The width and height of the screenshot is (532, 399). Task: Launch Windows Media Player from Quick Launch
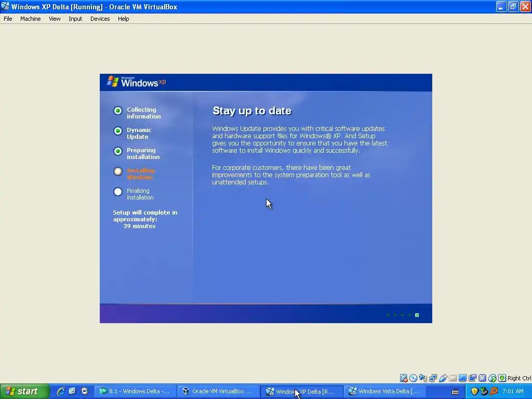(x=85, y=391)
